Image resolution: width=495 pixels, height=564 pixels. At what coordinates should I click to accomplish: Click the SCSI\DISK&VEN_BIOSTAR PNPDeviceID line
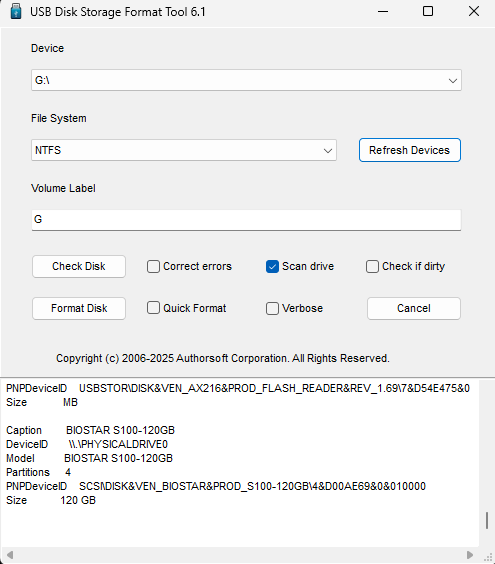216,486
